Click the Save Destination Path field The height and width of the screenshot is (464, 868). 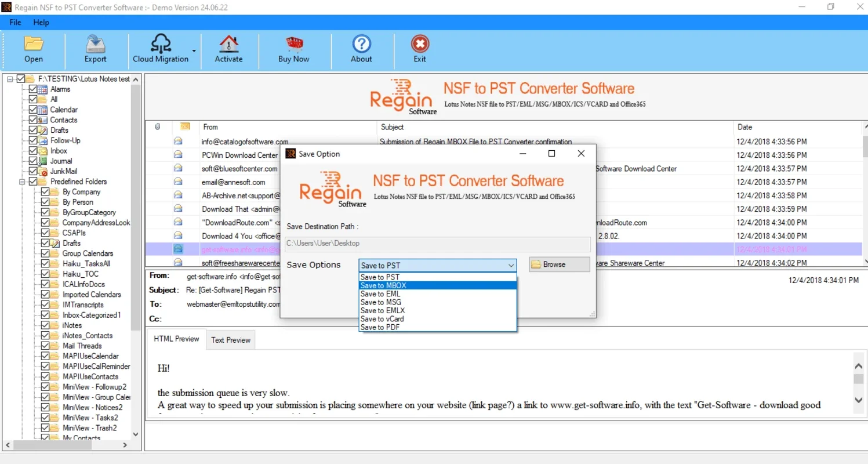pos(438,244)
